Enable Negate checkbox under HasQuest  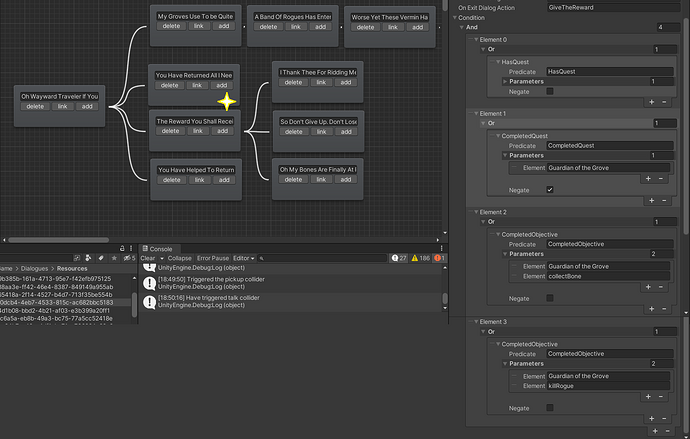[551, 91]
